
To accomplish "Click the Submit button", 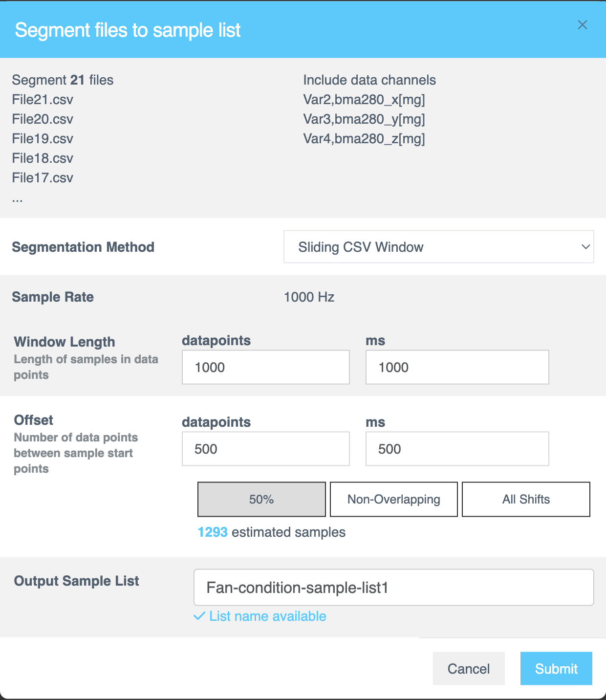I will coord(556,668).
